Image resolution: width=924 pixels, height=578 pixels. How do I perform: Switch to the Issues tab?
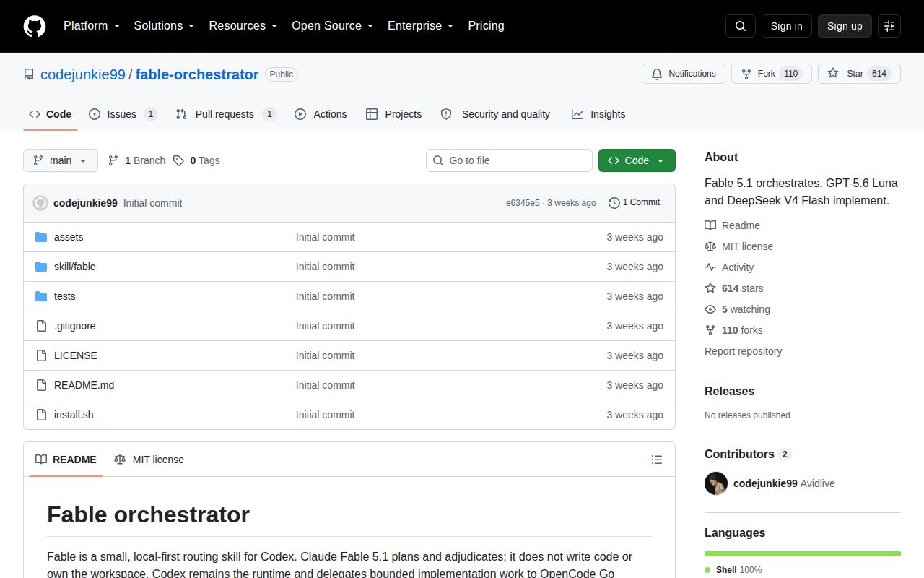pyautogui.click(x=123, y=114)
